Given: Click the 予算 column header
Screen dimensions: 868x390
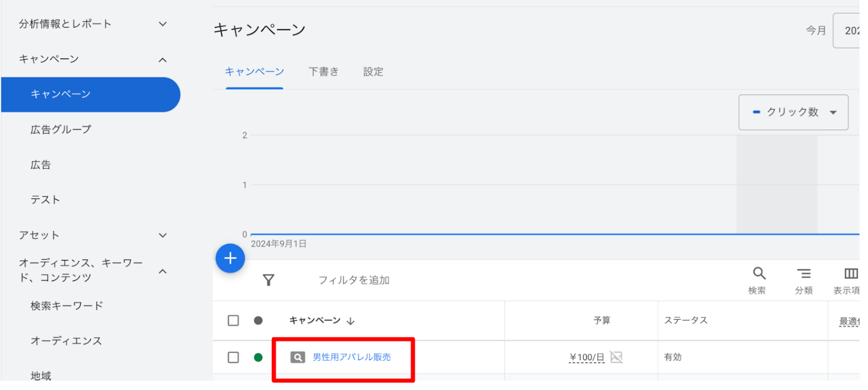Looking at the screenshot, I should (x=602, y=321).
